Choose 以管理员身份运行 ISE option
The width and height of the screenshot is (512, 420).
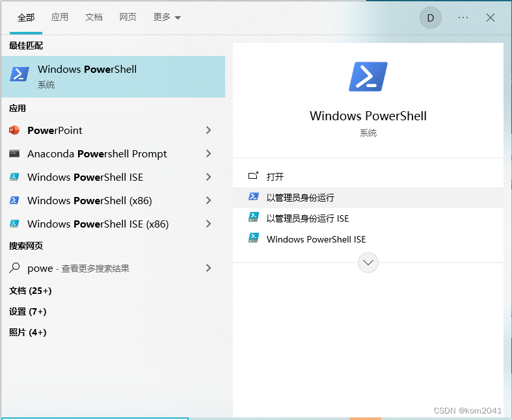pyautogui.click(x=368, y=218)
